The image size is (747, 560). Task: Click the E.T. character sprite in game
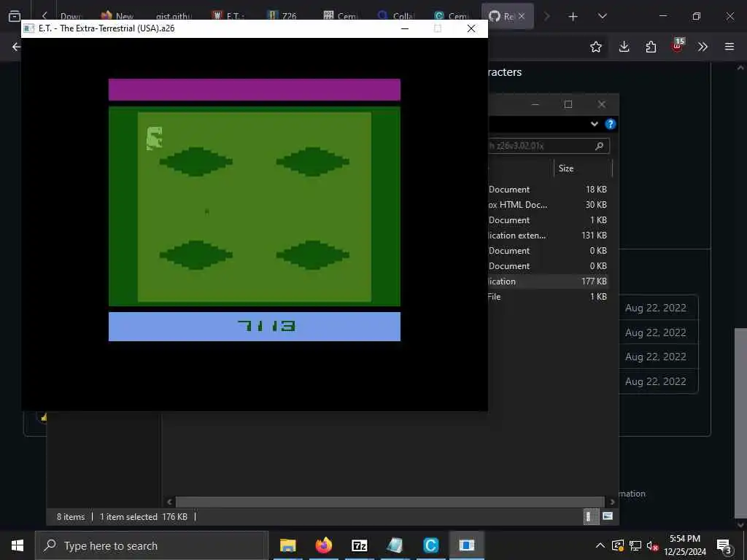pos(155,139)
